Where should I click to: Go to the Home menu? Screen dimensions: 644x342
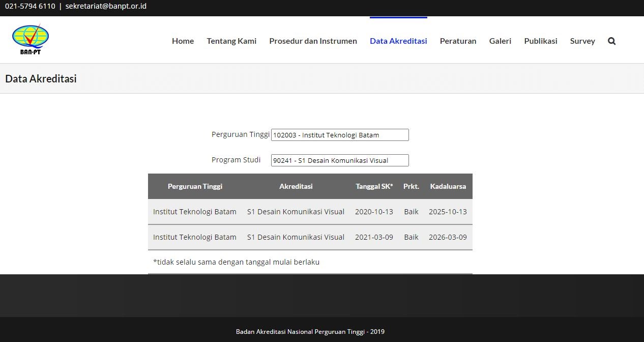pos(183,41)
